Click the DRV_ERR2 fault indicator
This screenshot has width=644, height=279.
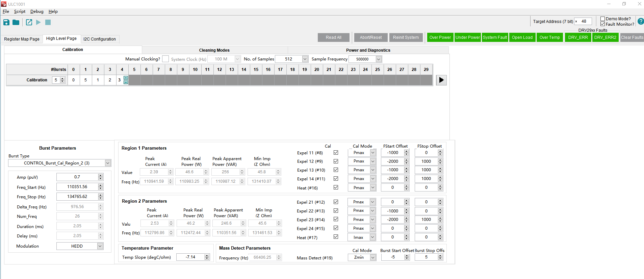click(605, 37)
